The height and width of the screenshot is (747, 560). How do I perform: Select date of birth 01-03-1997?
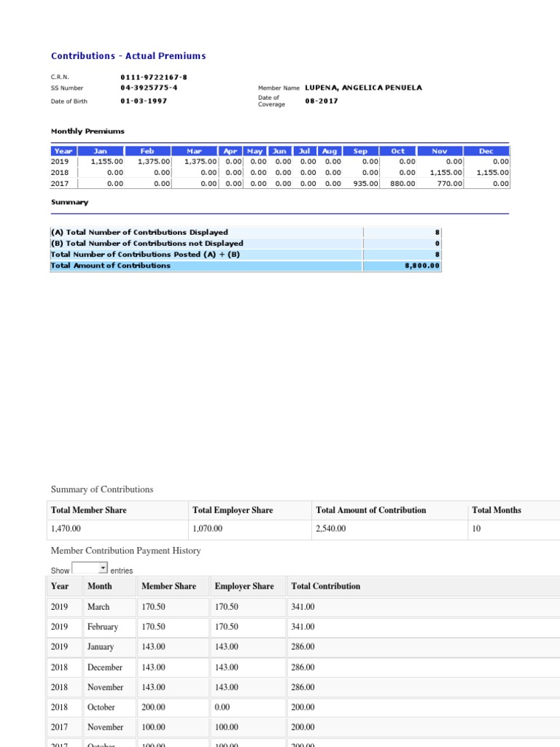click(144, 101)
